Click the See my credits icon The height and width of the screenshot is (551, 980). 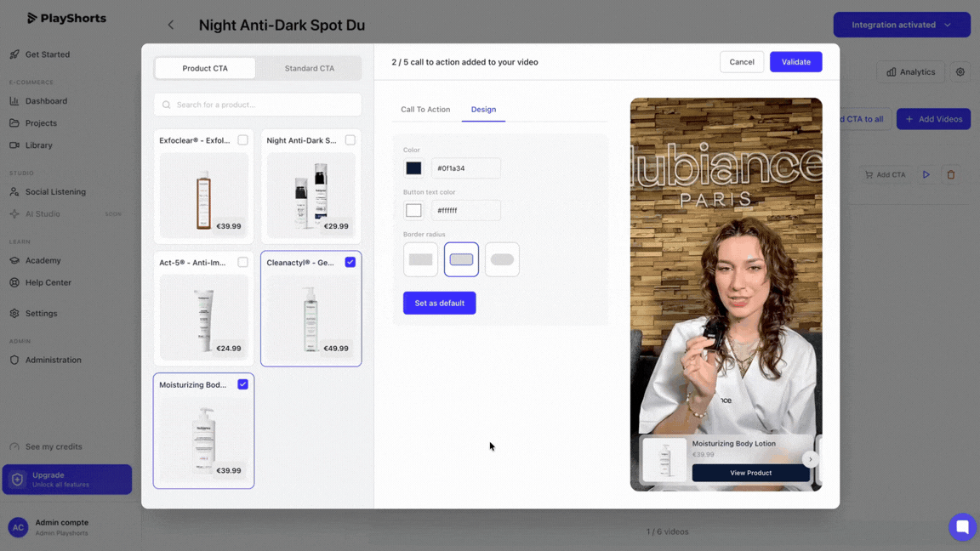[x=14, y=446]
